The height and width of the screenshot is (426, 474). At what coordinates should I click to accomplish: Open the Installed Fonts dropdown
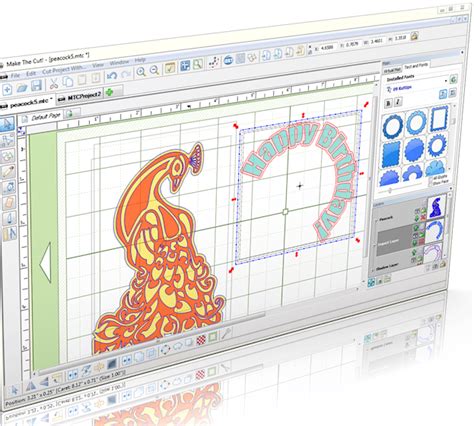446,81
